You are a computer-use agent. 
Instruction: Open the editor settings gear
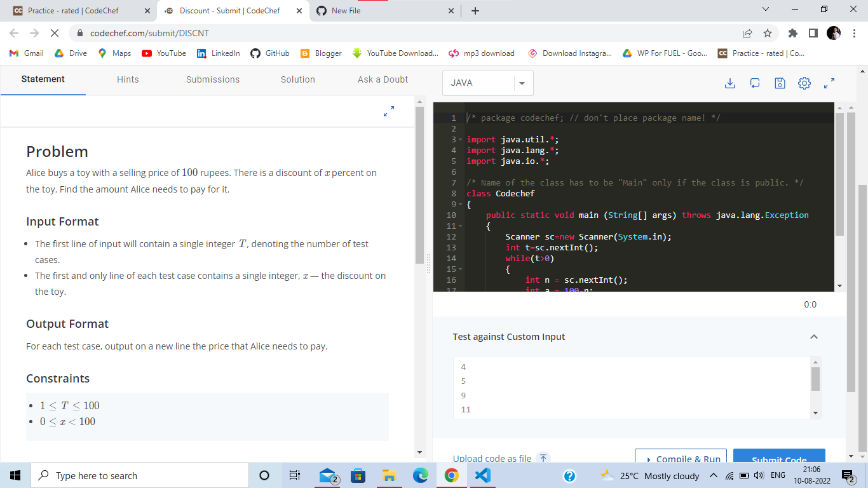pos(804,83)
